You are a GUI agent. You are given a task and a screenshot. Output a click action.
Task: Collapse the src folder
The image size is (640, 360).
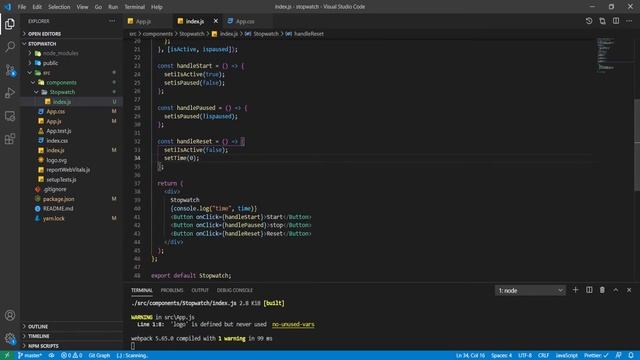coord(72,73)
